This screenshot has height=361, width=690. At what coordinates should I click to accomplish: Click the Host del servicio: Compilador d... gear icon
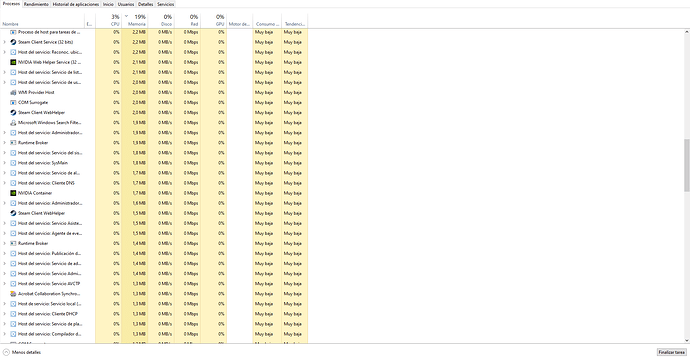[13, 334]
